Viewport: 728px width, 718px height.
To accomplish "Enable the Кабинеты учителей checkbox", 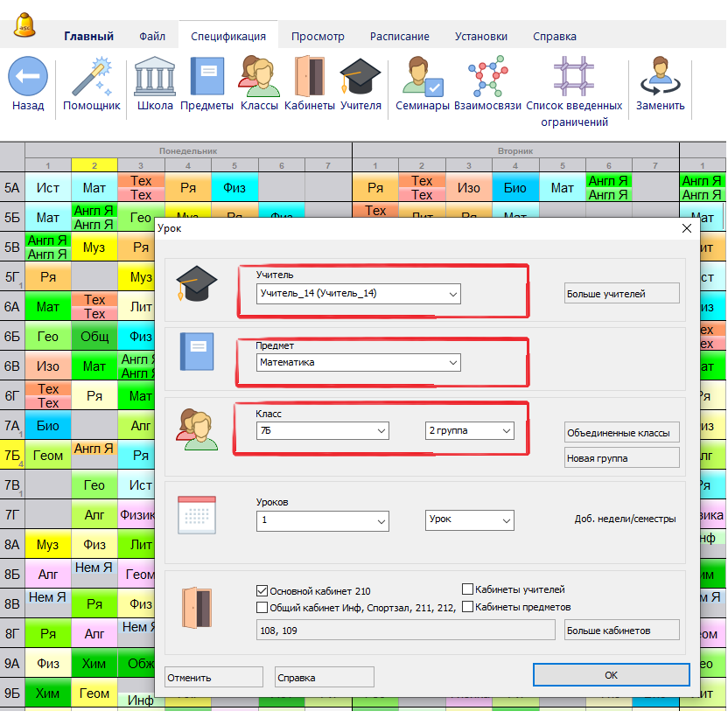I will click(x=468, y=589).
